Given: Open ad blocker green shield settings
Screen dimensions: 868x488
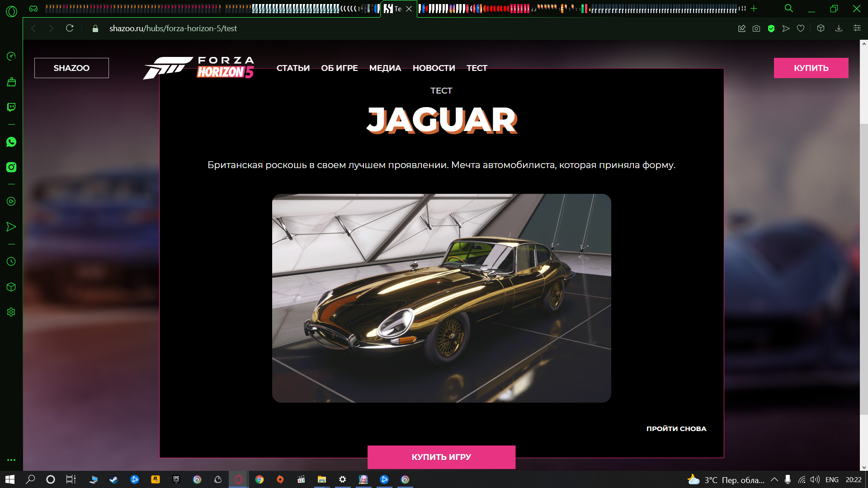Looking at the screenshot, I should [x=771, y=28].
